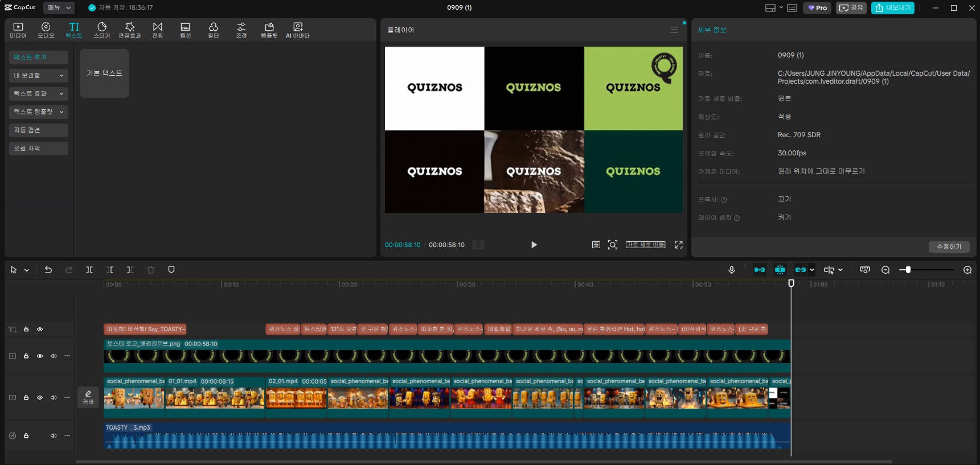The image size is (980, 465).
Task: Lock the text track
Action: [x=26, y=330]
